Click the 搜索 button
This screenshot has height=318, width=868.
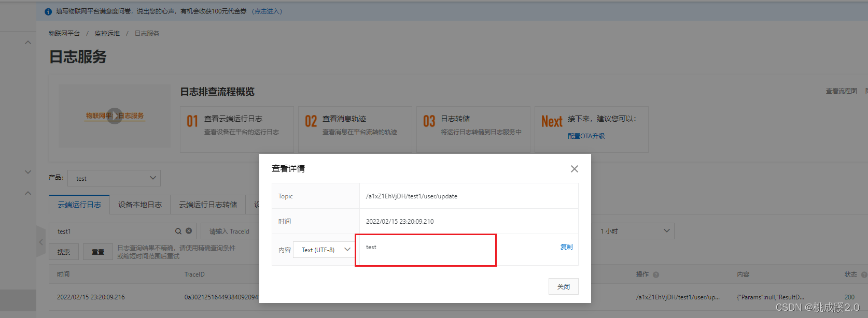pyautogui.click(x=64, y=252)
